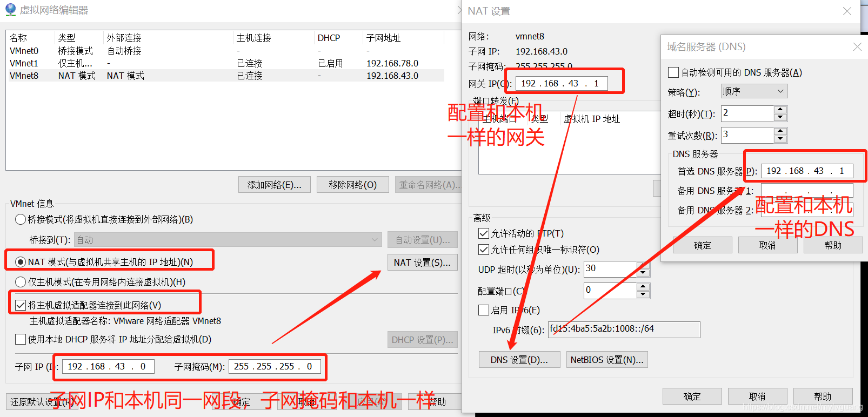The width and height of the screenshot is (868, 417).
Task: Click the 首选 DNS 服务器 input field
Action: pyautogui.click(x=807, y=171)
